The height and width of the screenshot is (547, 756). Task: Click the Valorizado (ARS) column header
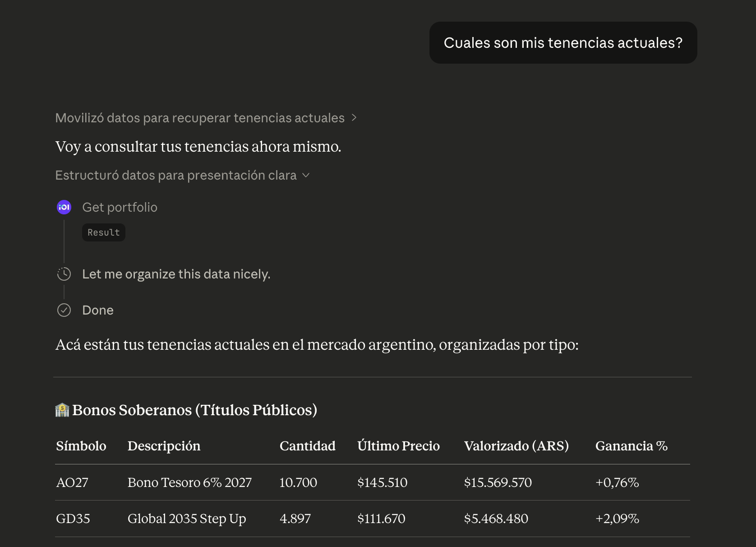point(516,446)
